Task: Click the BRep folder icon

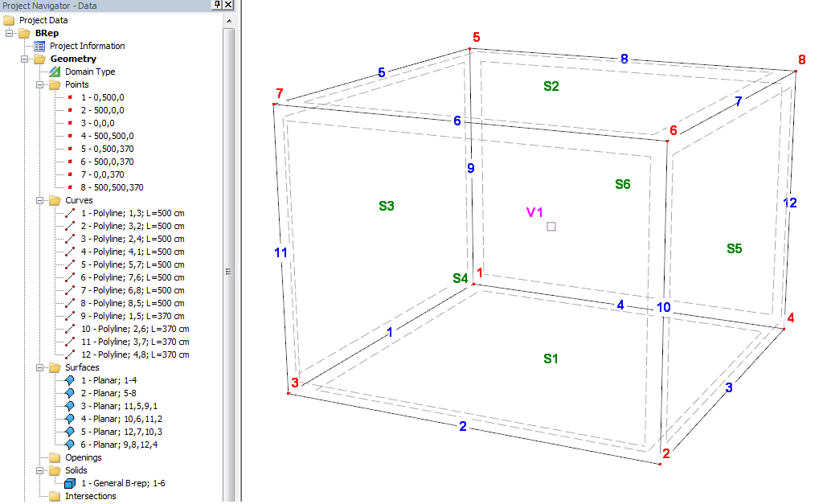Action: (24, 33)
